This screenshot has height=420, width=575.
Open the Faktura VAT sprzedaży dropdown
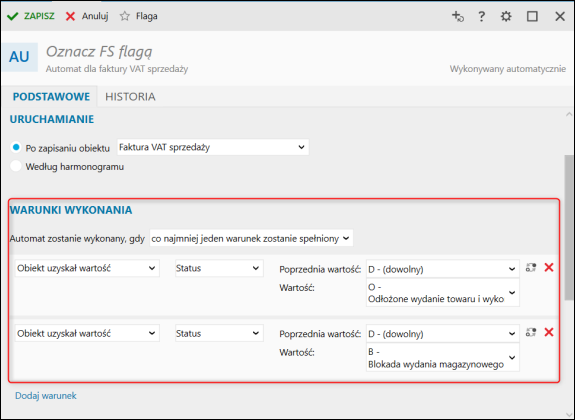(x=213, y=147)
